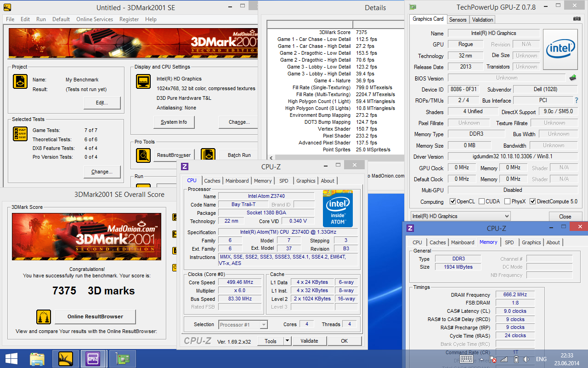Click the Tools button in CPU-Z
The image size is (588, 368).
[x=271, y=341]
